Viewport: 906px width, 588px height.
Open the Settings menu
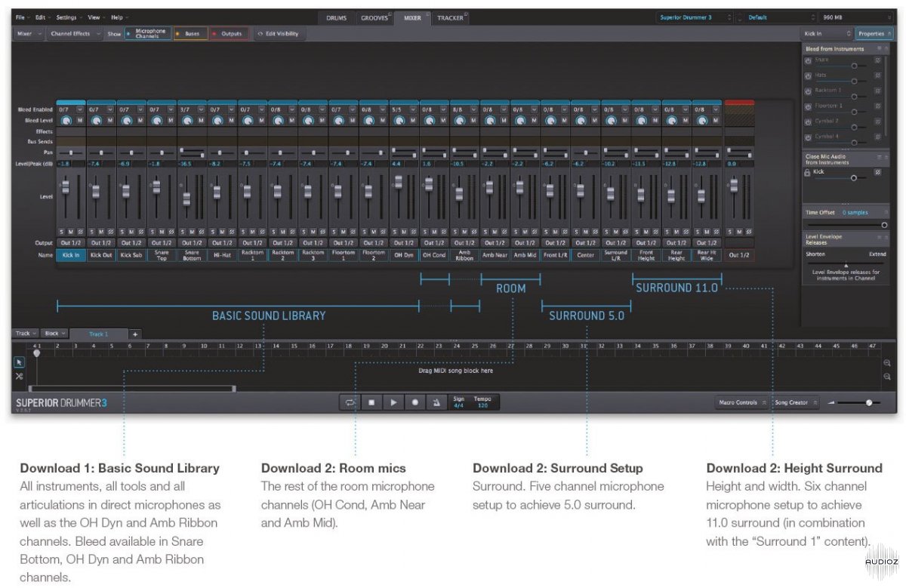[69, 17]
